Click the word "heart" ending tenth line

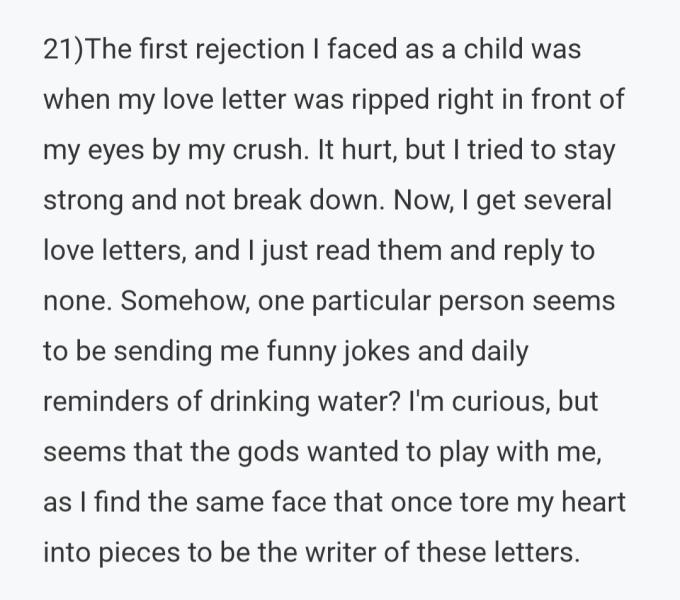pyautogui.click(x=593, y=502)
